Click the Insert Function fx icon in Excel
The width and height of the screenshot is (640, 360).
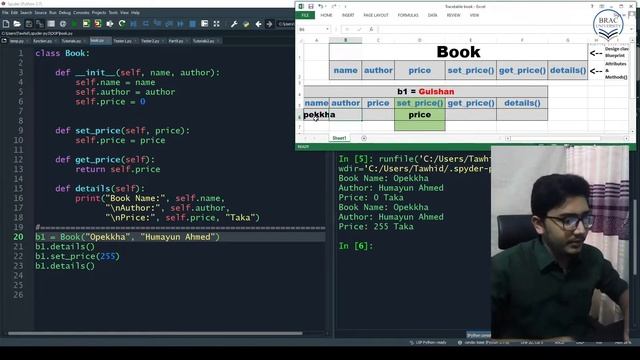click(x=371, y=29)
